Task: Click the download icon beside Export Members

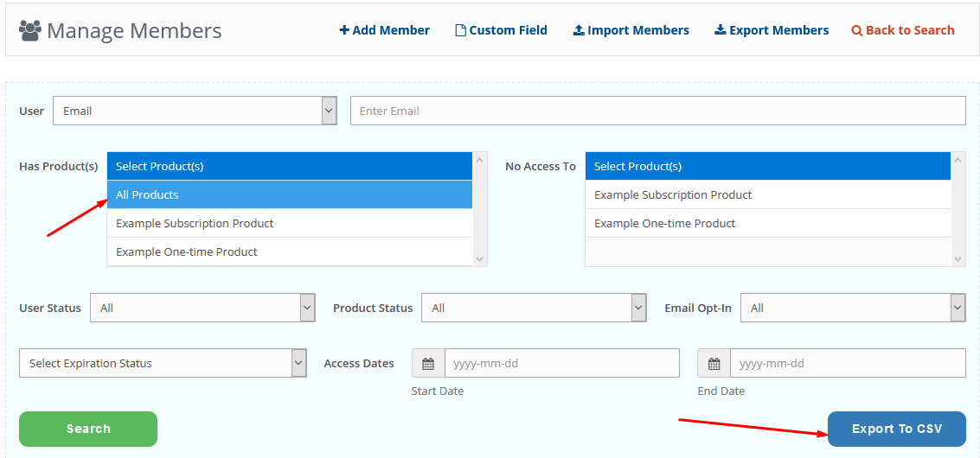Action: point(720,30)
